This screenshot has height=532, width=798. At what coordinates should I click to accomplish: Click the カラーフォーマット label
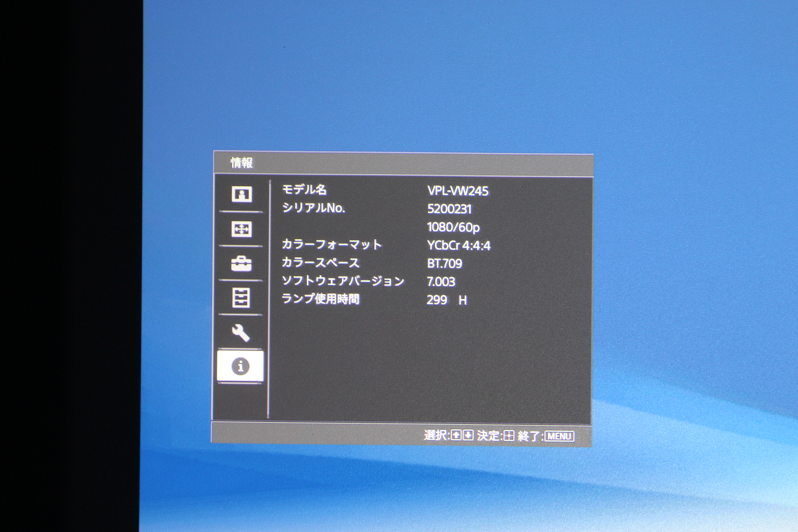332,244
